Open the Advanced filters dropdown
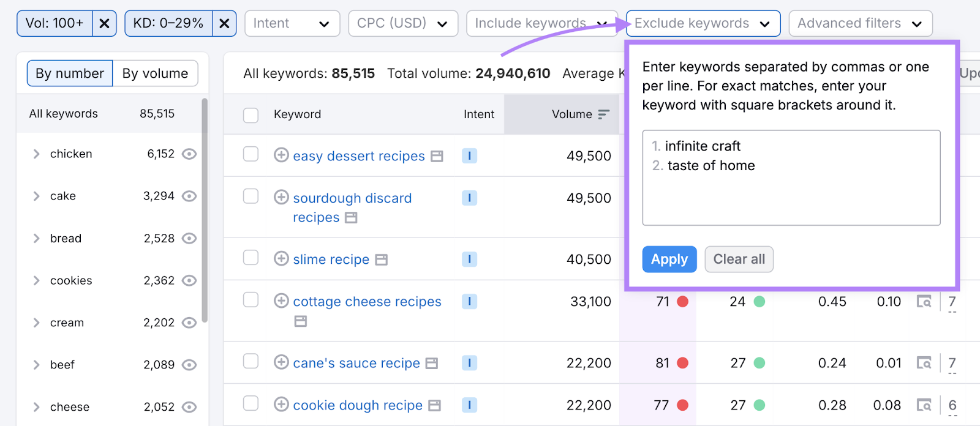 pos(860,24)
